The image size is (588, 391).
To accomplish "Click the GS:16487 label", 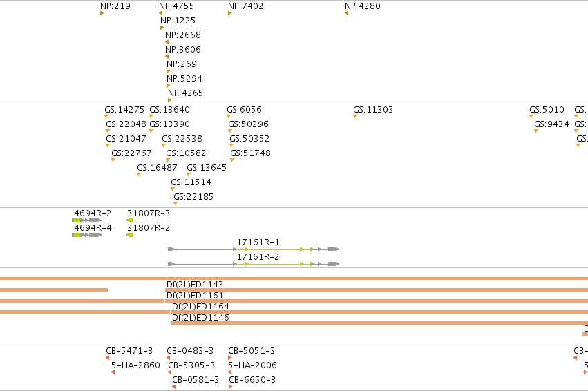I will click(157, 168).
